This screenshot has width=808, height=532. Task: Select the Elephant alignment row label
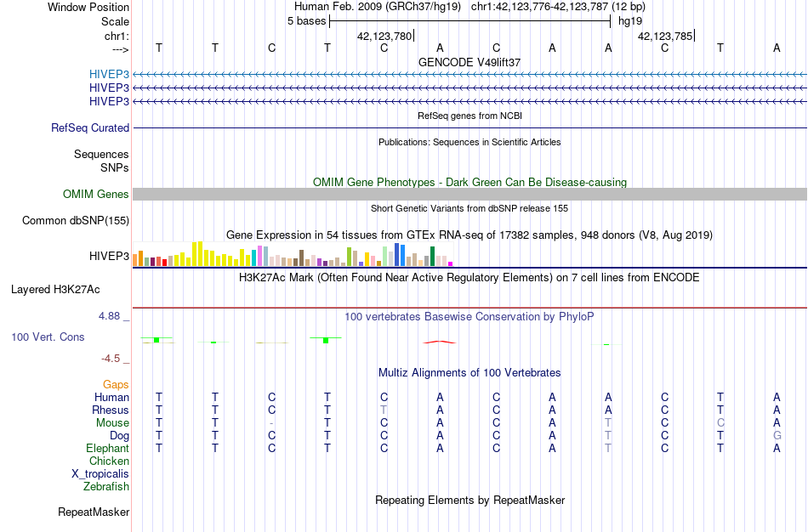[x=107, y=449]
